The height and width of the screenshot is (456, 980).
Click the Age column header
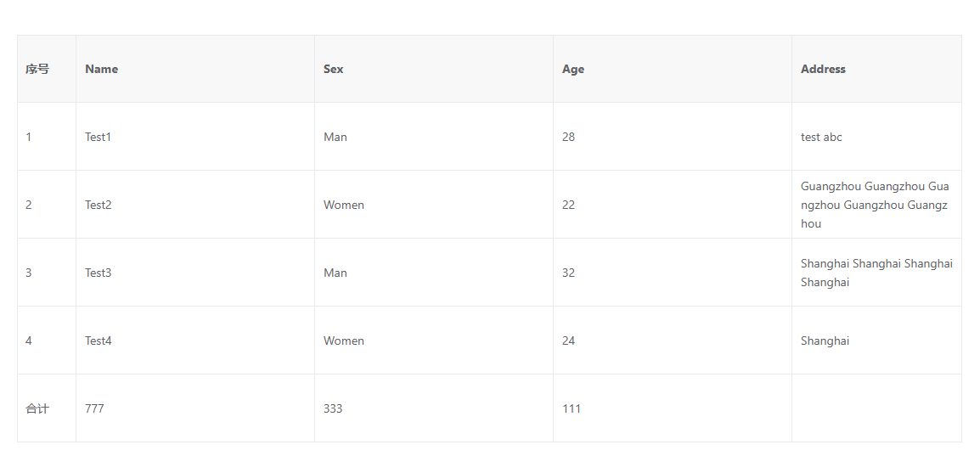click(573, 69)
